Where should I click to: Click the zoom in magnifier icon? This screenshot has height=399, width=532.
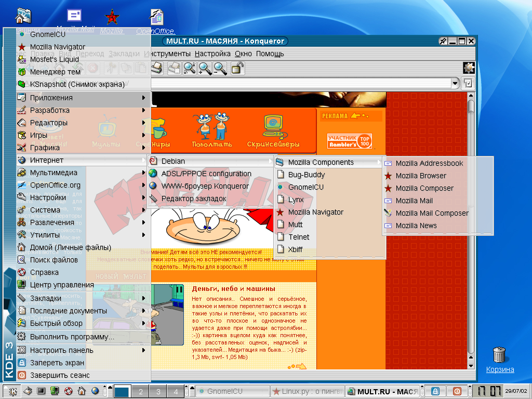click(x=205, y=68)
